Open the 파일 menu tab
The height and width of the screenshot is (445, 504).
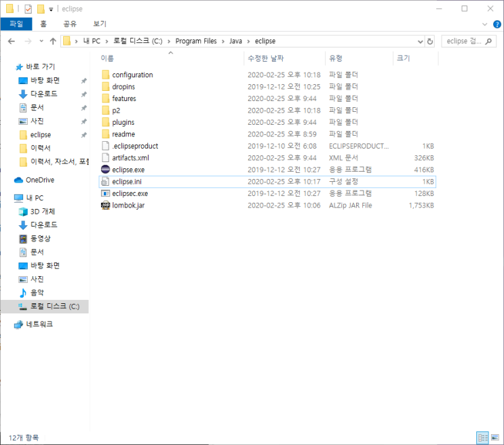16,24
